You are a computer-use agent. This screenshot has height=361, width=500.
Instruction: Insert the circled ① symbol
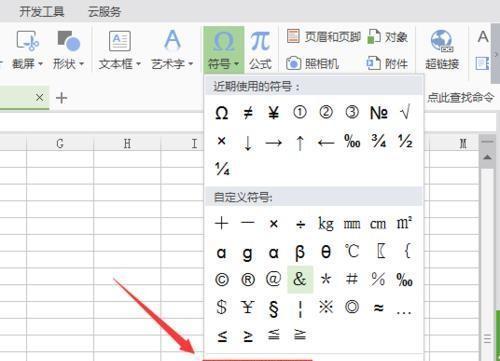tap(300, 113)
